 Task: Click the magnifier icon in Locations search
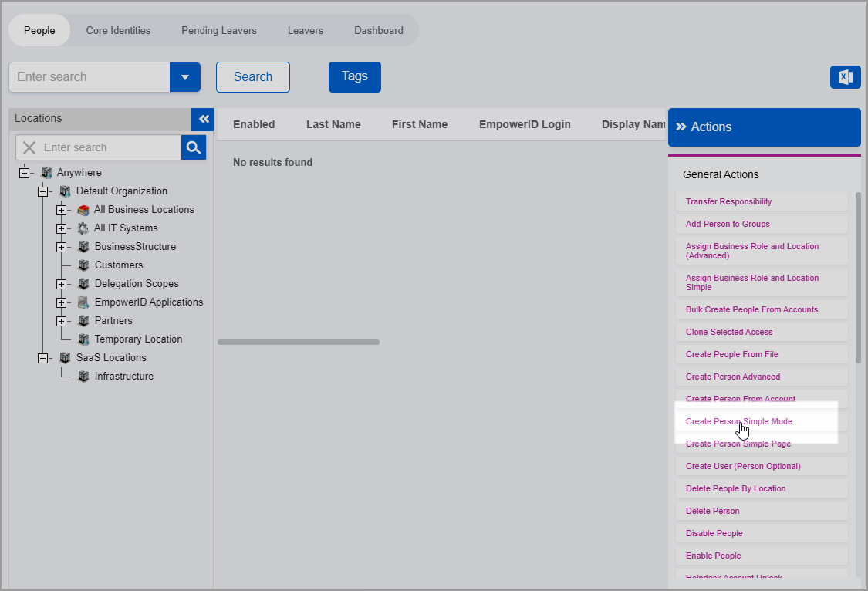click(194, 147)
